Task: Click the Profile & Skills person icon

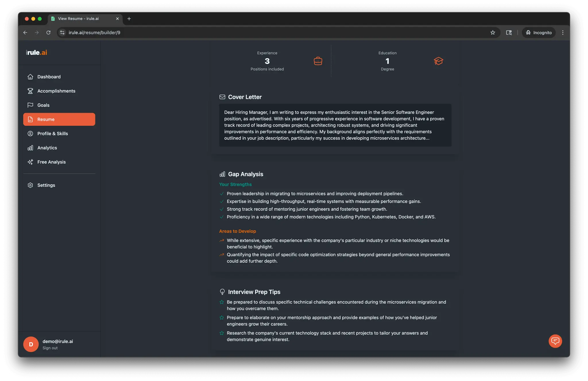Action: (30, 134)
